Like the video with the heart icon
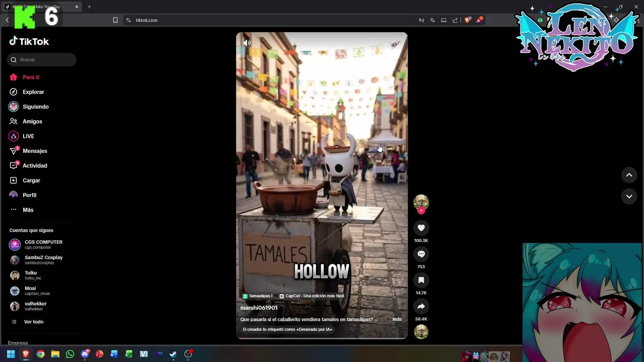The image size is (644, 362). (421, 228)
